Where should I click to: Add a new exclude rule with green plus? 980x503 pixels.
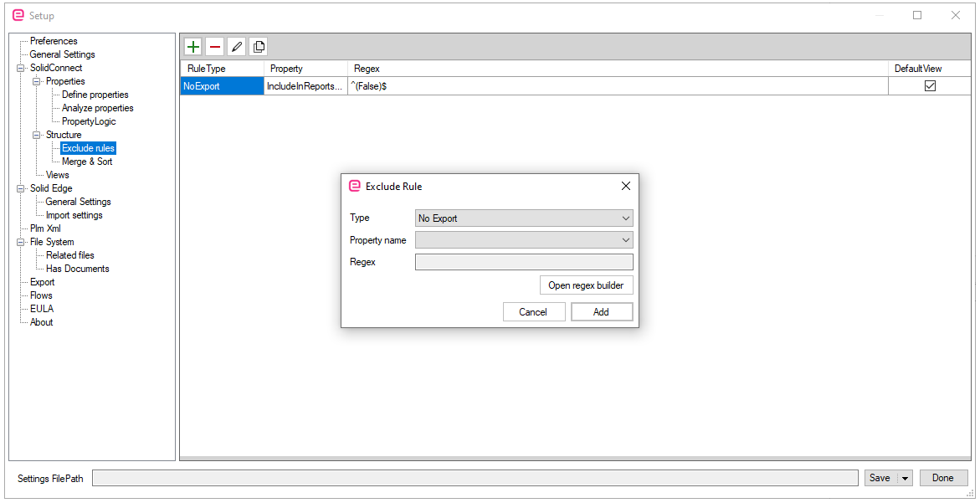pyautogui.click(x=193, y=47)
